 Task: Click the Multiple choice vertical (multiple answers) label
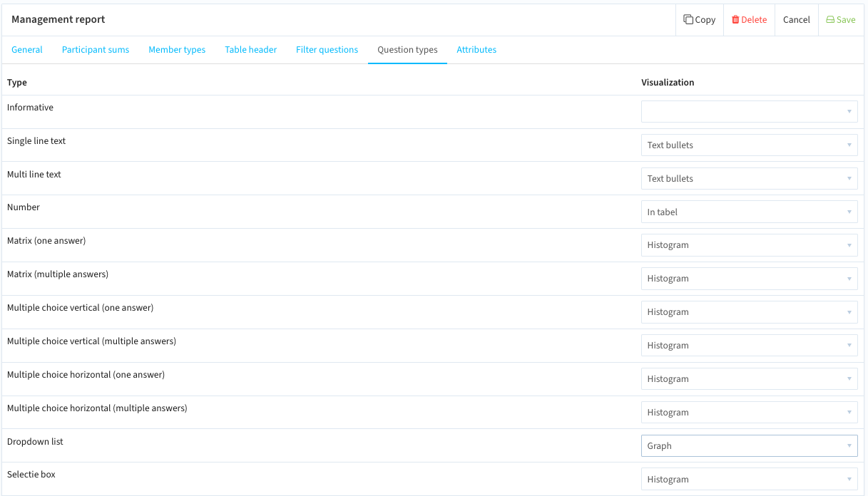coord(91,341)
